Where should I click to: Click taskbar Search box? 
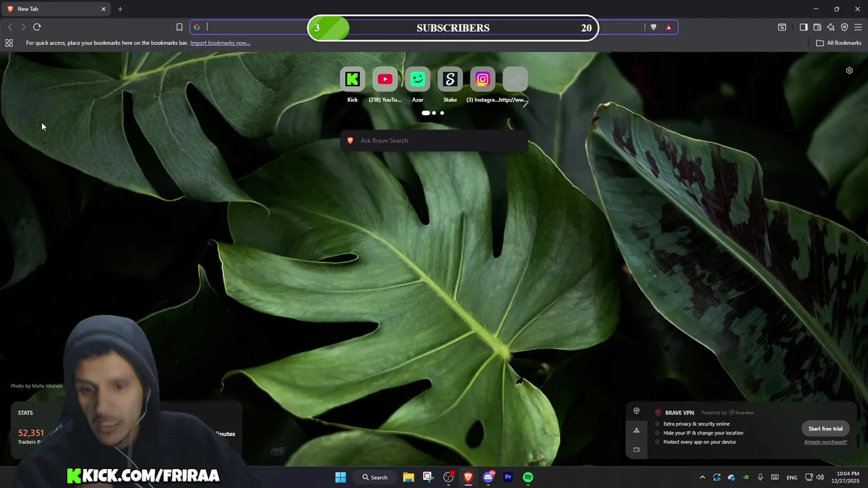pos(375,477)
